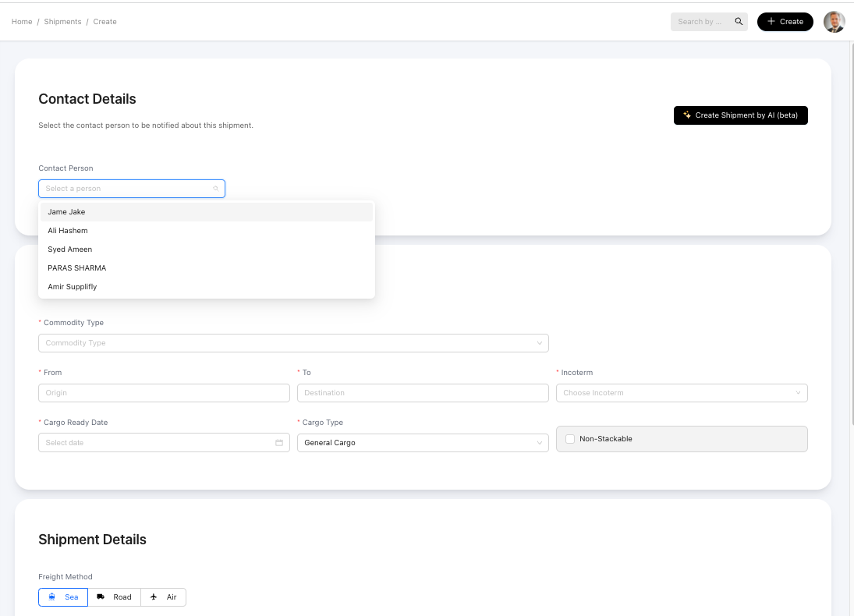
Task: Select Road freight method
Action: [x=114, y=597]
